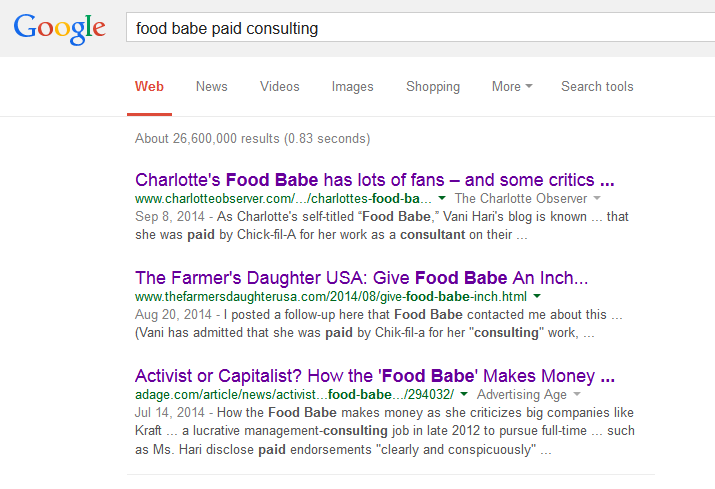715x489 pixels.
Task: Open Charlotte's Food Babe has lots of fans result
Action: coord(374,180)
